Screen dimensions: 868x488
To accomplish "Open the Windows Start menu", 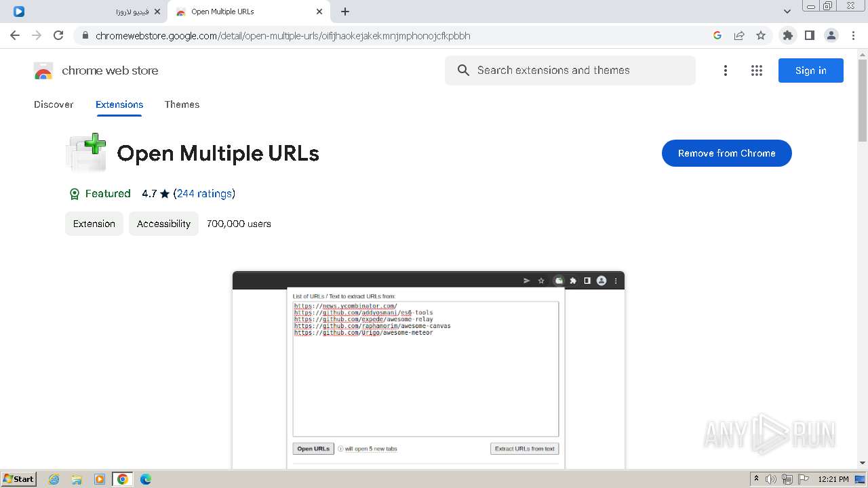I will tap(18, 479).
